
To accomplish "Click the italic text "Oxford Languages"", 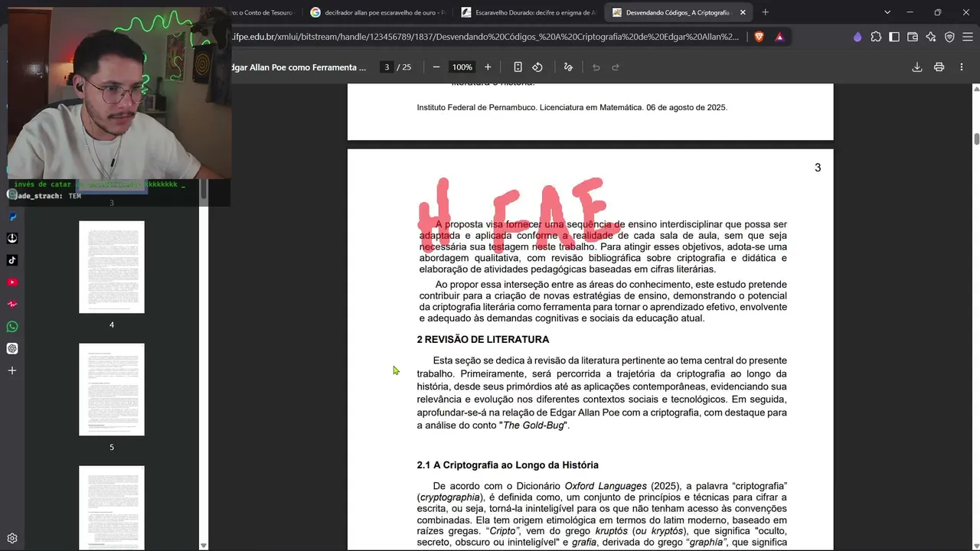I will [606, 487].
